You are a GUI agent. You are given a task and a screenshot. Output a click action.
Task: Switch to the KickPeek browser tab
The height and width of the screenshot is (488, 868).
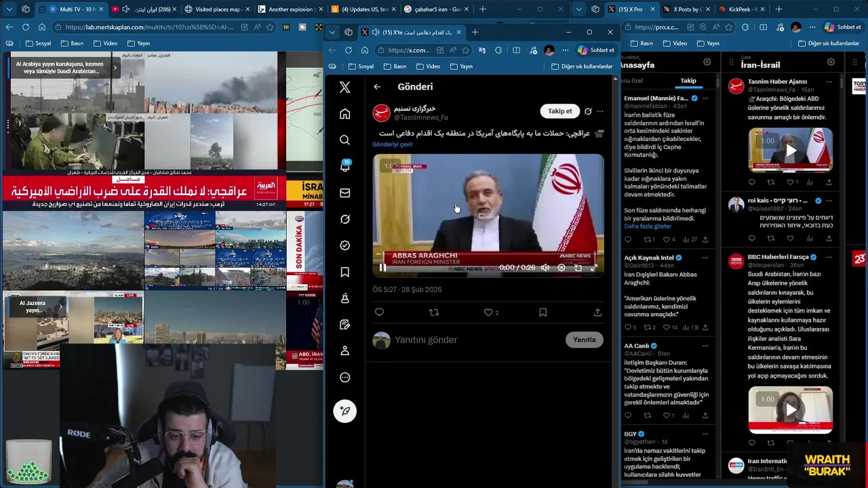[741, 9]
